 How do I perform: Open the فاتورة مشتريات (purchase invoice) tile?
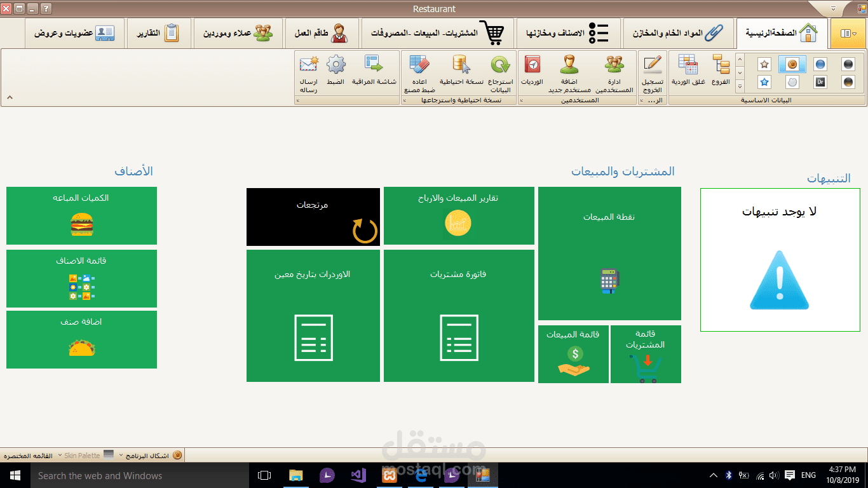(459, 315)
